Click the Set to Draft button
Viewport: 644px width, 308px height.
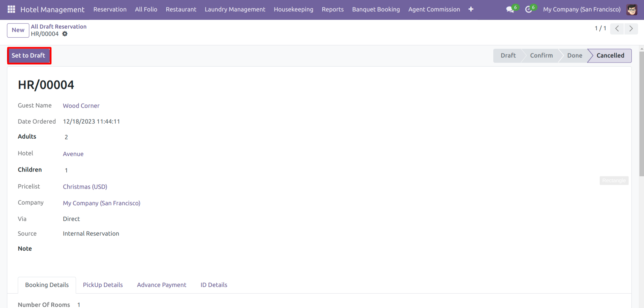29,56
